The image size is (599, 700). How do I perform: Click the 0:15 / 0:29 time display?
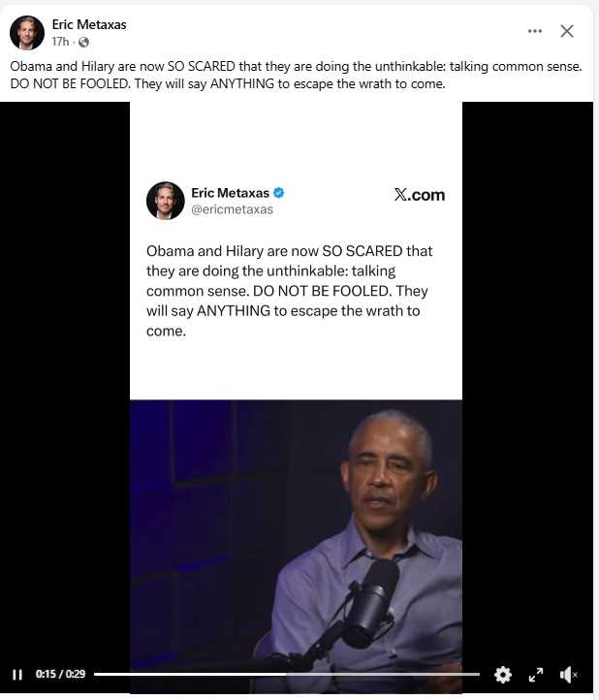pos(60,674)
